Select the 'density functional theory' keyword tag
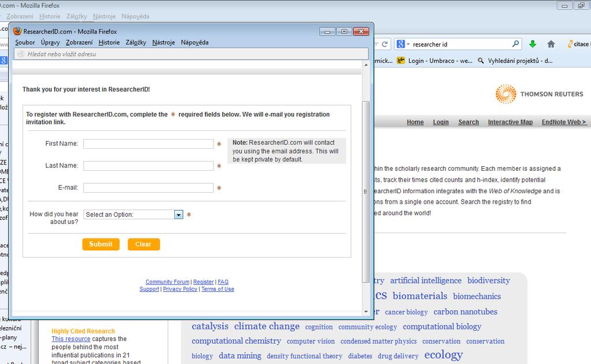Image resolution: width=591 pixels, height=364 pixels. (305, 356)
